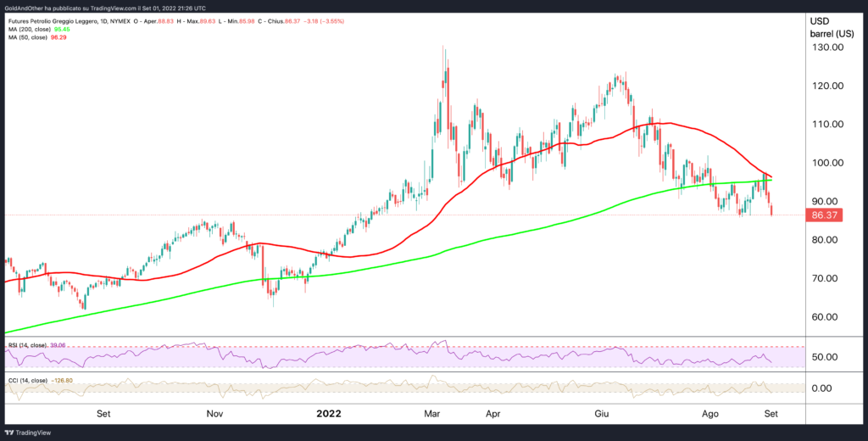Click the 110.00 price axis label
The width and height of the screenshot is (868, 441).
[826, 124]
